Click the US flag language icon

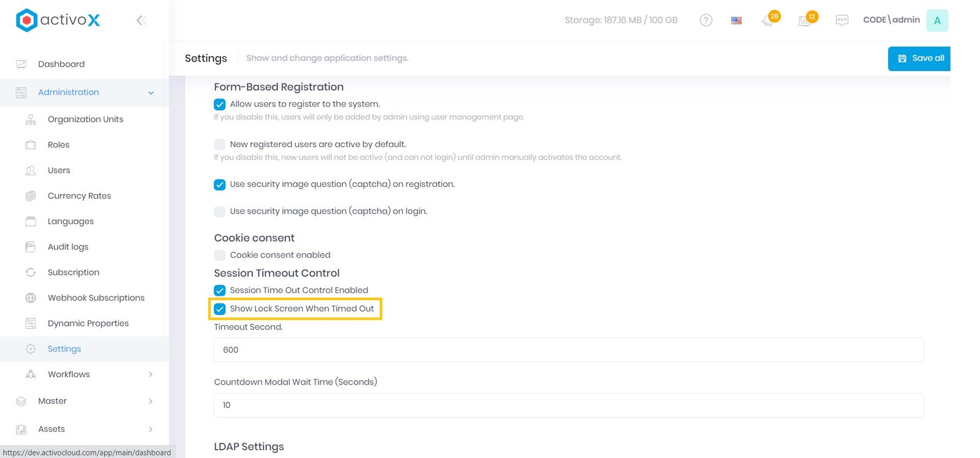[736, 20]
